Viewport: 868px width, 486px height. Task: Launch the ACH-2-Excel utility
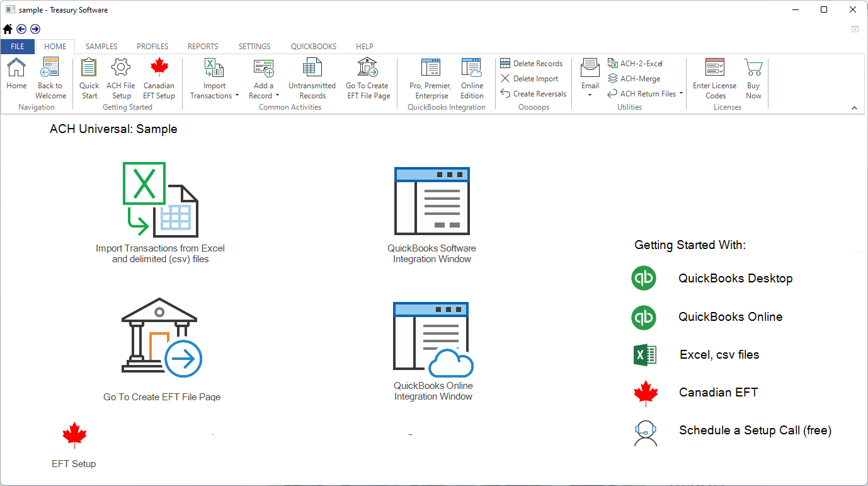coord(635,63)
